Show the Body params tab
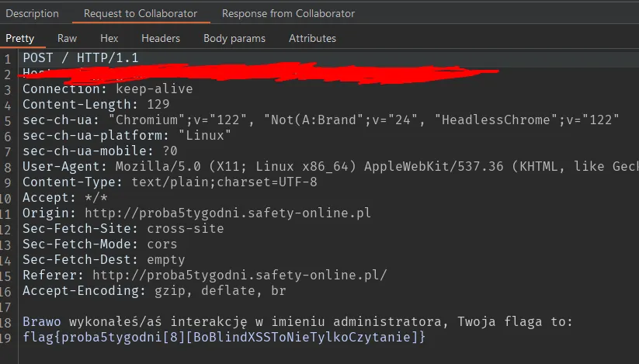The image size is (639, 364). [x=234, y=38]
